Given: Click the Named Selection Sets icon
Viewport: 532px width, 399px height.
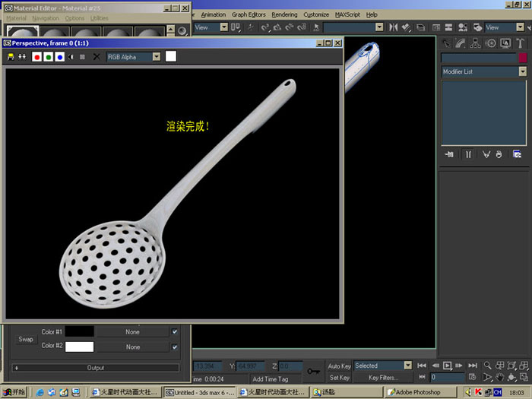Looking at the screenshot, I should pyautogui.click(x=316, y=27).
